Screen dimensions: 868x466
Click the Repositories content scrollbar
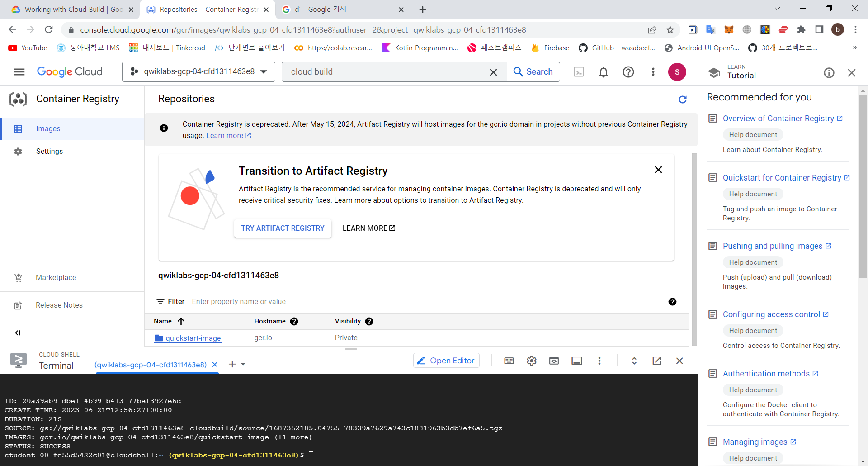(x=694, y=249)
